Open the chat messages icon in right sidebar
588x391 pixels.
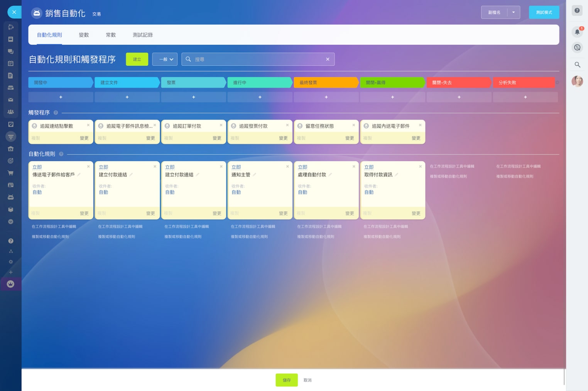577,47
